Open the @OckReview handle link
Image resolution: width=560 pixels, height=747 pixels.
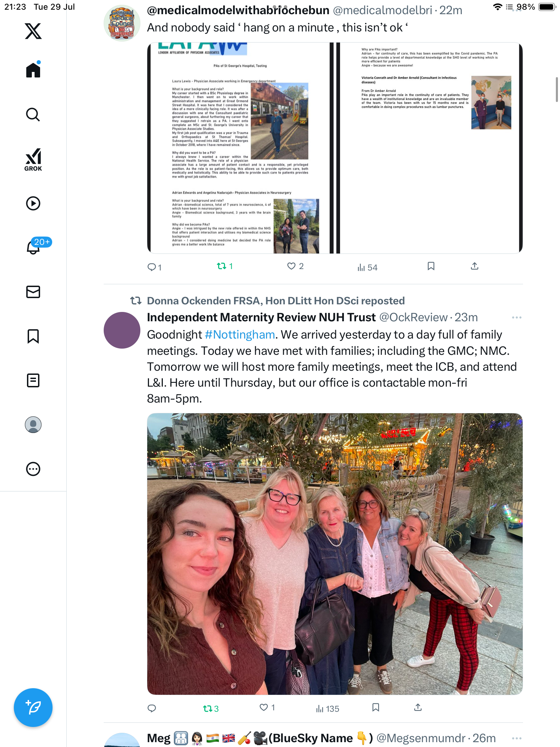tap(413, 317)
